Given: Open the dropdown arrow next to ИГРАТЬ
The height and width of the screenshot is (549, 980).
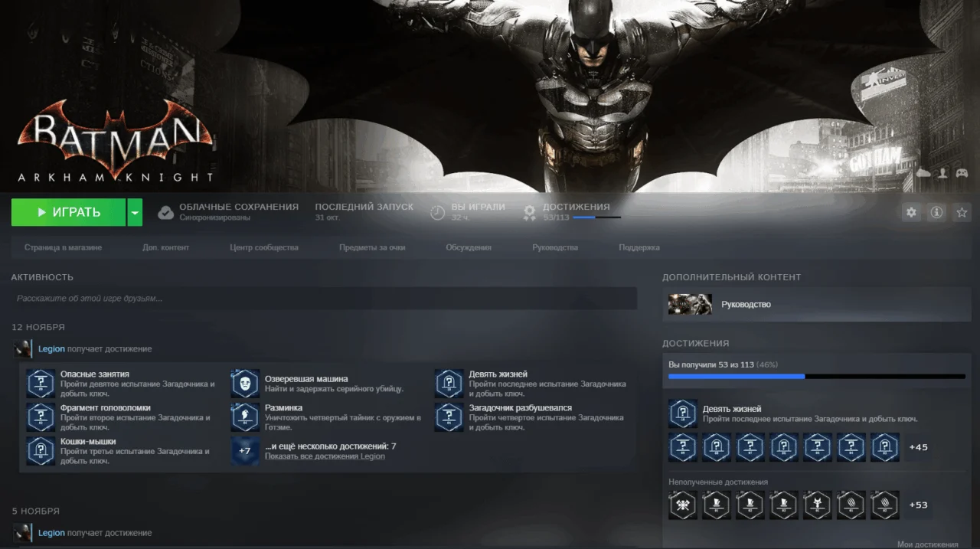Looking at the screenshot, I should point(135,212).
